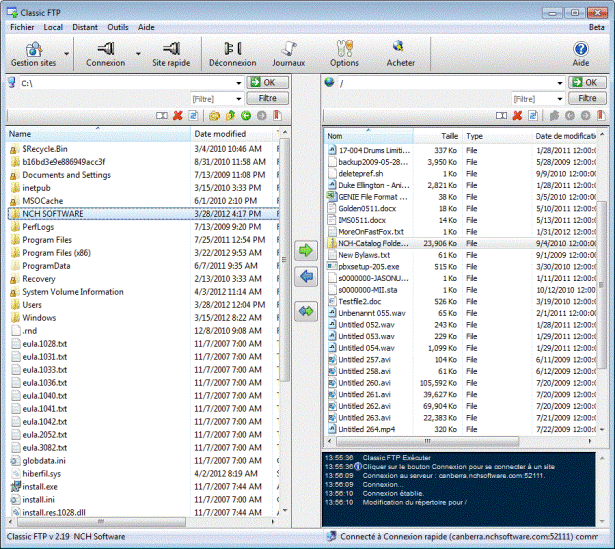Click local pane rename icon
Screen dimensions: 615x549
click(x=162, y=115)
